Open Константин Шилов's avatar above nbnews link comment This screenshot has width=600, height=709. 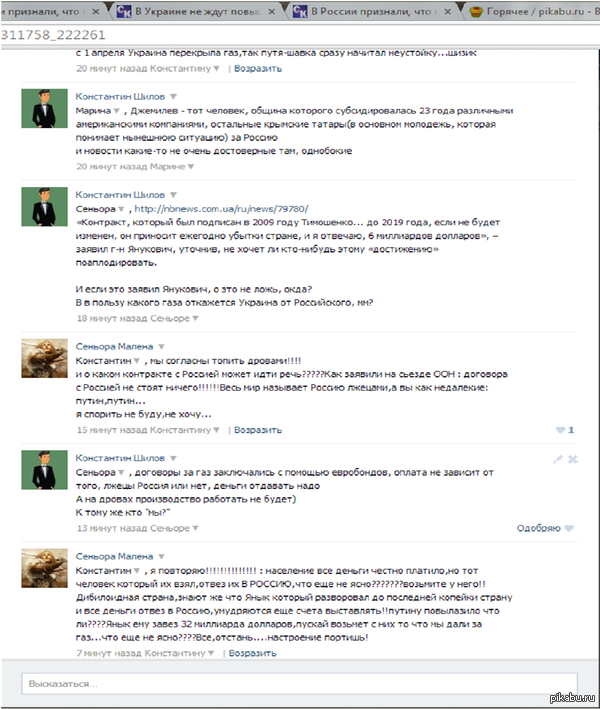tap(44, 207)
